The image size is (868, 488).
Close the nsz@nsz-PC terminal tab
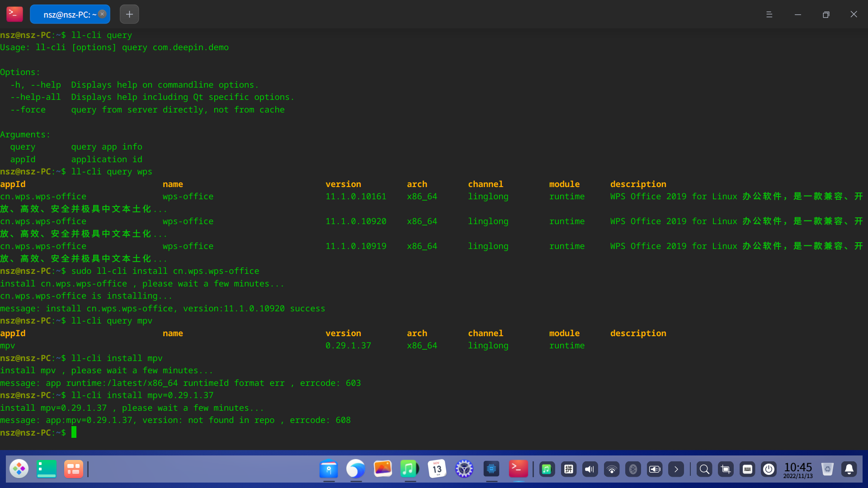point(102,14)
